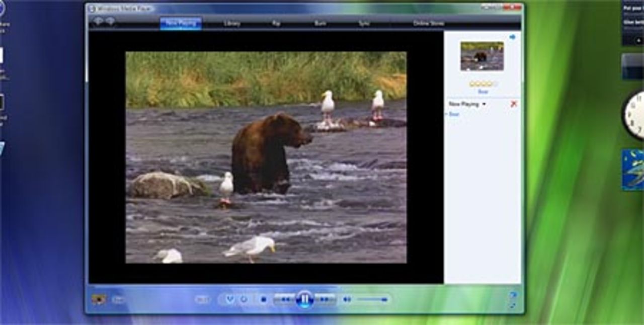
Task: Stop video playback
Action: pos(263,299)
